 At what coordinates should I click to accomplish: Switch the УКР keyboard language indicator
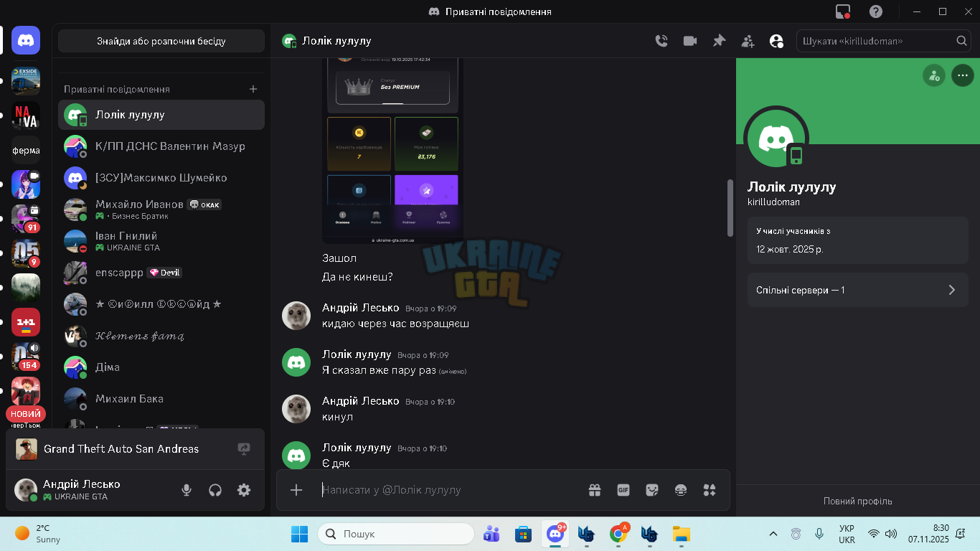[847, 534]
